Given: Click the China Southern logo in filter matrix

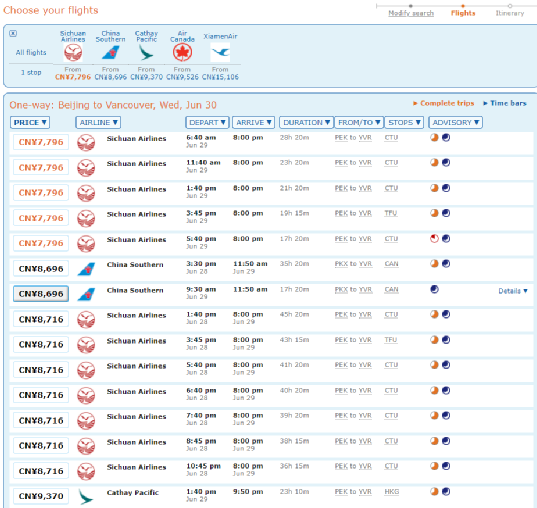Looking at the screenshot, I should [x=111, y=52].
